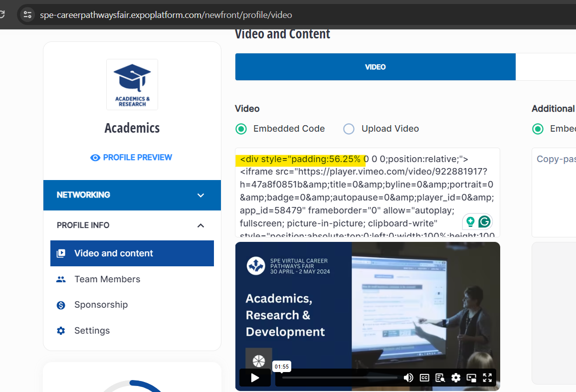Click the highlighted div style padding code text
This screenshot has height=392, width=576.
click(300, 159)
